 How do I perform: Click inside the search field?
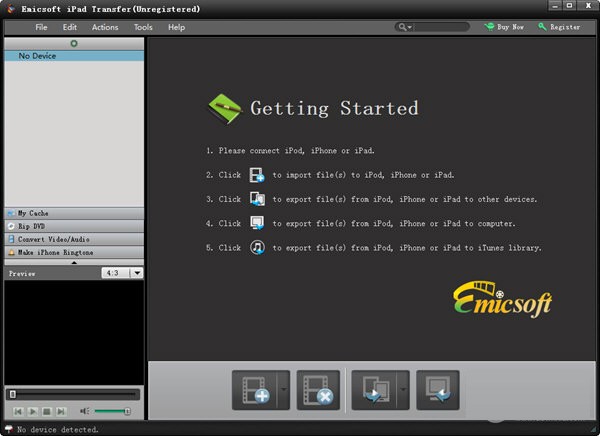pos(437,27)
